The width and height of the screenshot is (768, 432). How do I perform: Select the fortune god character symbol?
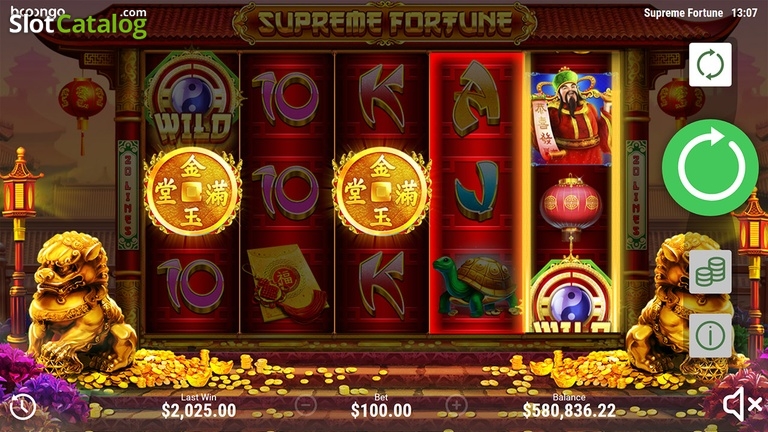[x=571, y=118]
